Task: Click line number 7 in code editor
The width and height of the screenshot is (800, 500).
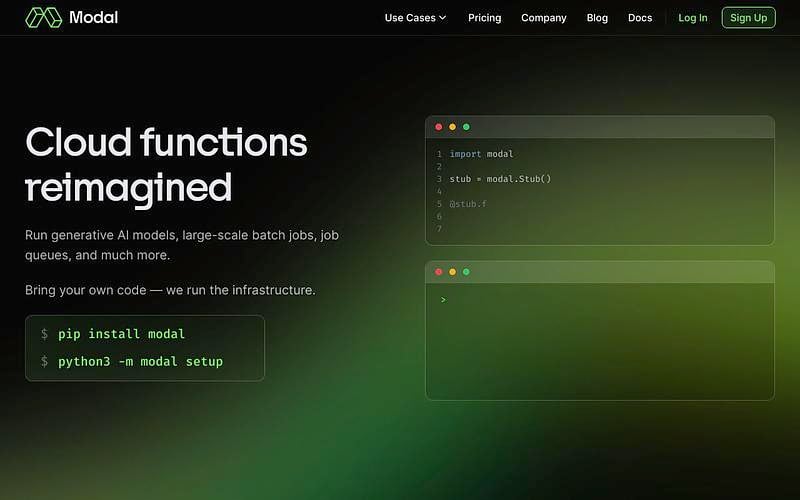Action: [439, 229]
